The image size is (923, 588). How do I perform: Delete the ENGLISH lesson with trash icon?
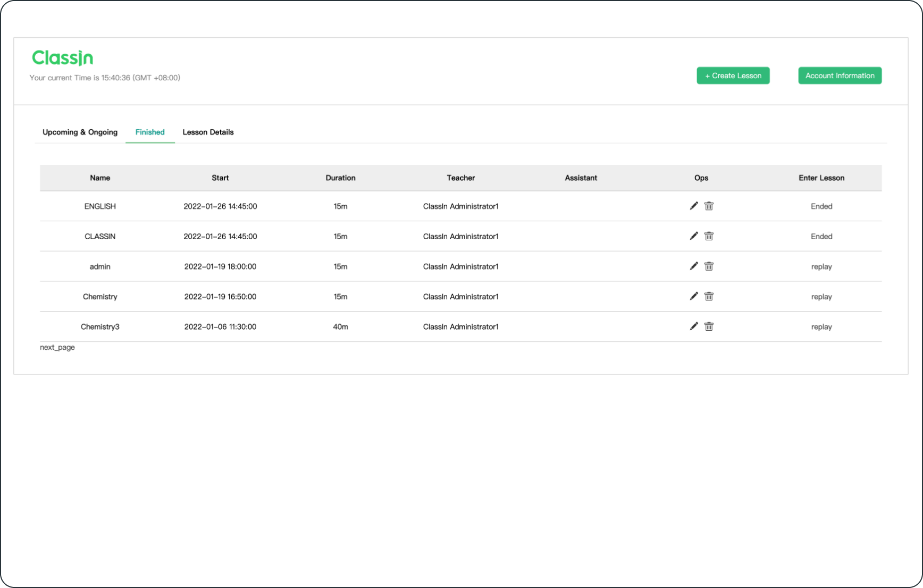click(709, 206)
